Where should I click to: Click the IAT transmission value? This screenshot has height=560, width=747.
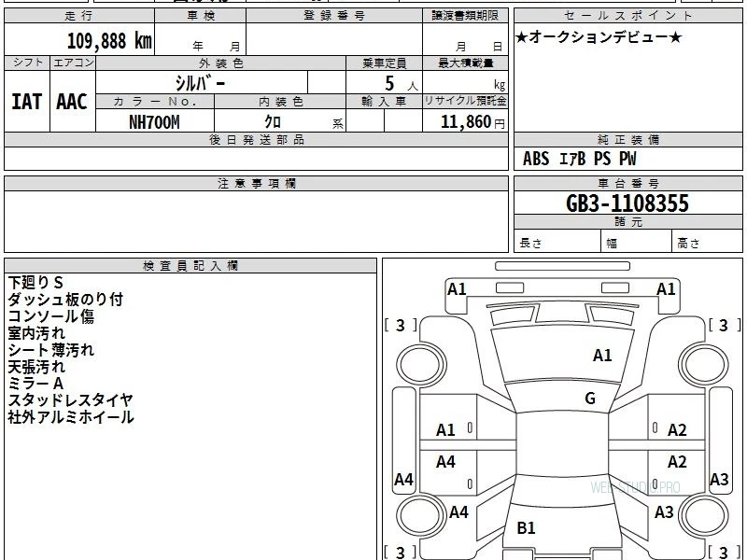point(27,102)
